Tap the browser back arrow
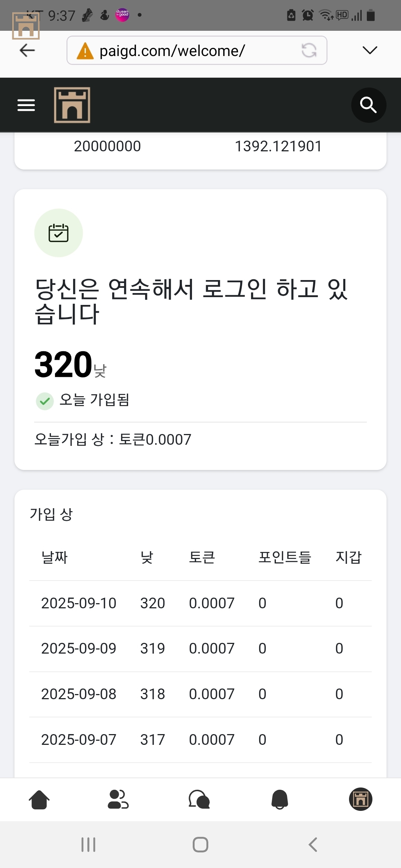The width and height of the screenshot is (401, 868). point(27,50)
